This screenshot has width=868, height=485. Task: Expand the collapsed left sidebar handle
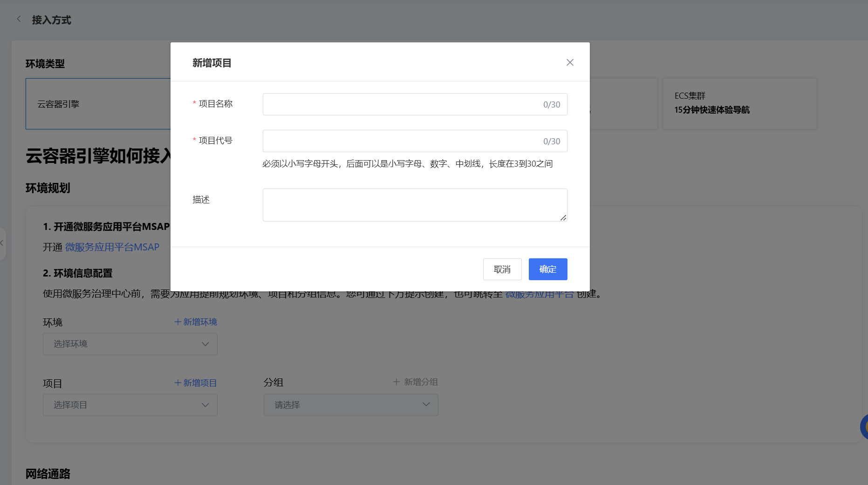[x=2, y=243]
